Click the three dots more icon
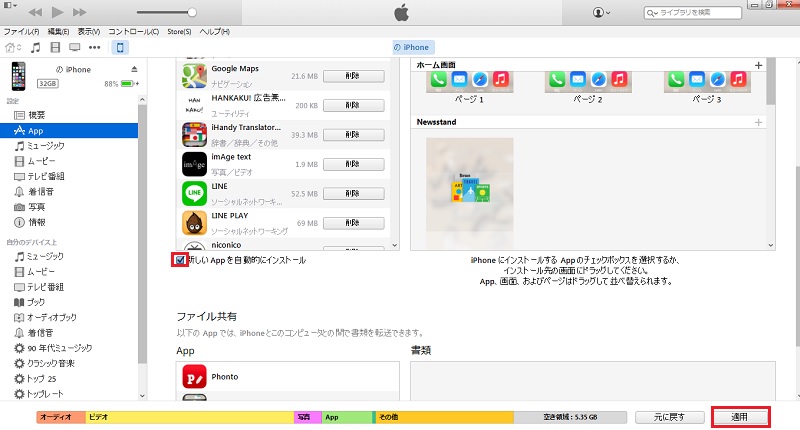The height and width of the screenshot is (430, 800). [94, 47]
